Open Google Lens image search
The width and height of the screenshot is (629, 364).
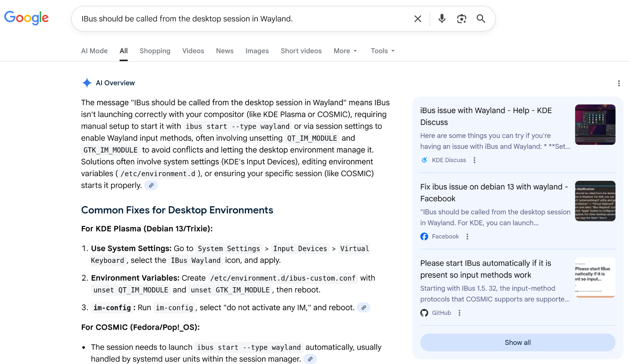tap(461, 19)
